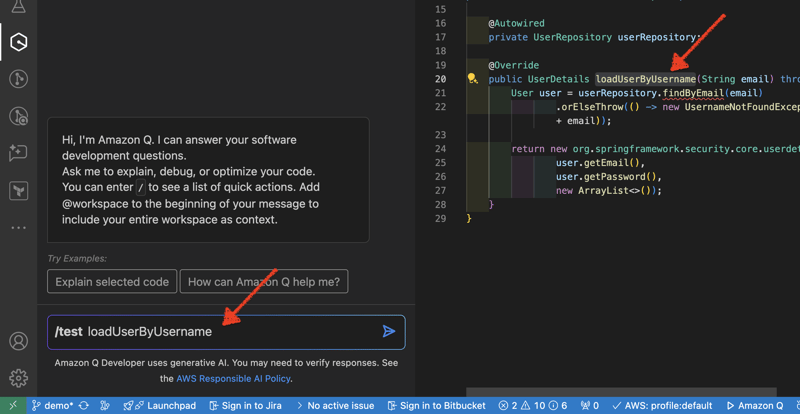Click How can Amazon Q help me?
This screenshot has height=414, width=800.
(264, 281)
